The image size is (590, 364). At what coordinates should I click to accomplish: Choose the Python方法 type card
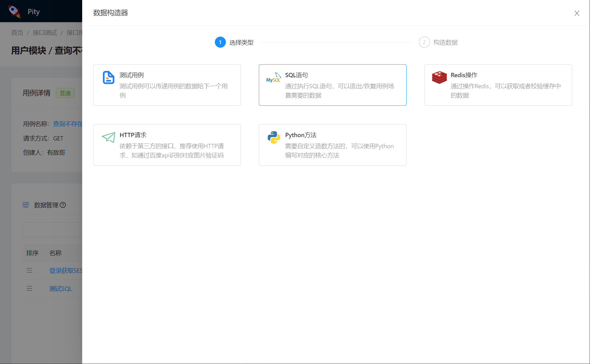(333, 145)
